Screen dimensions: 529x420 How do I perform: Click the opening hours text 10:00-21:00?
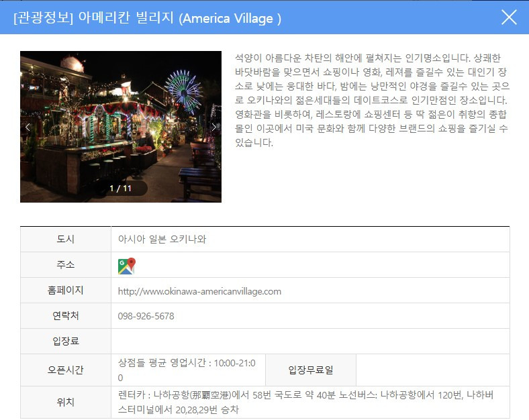(187, 370)
